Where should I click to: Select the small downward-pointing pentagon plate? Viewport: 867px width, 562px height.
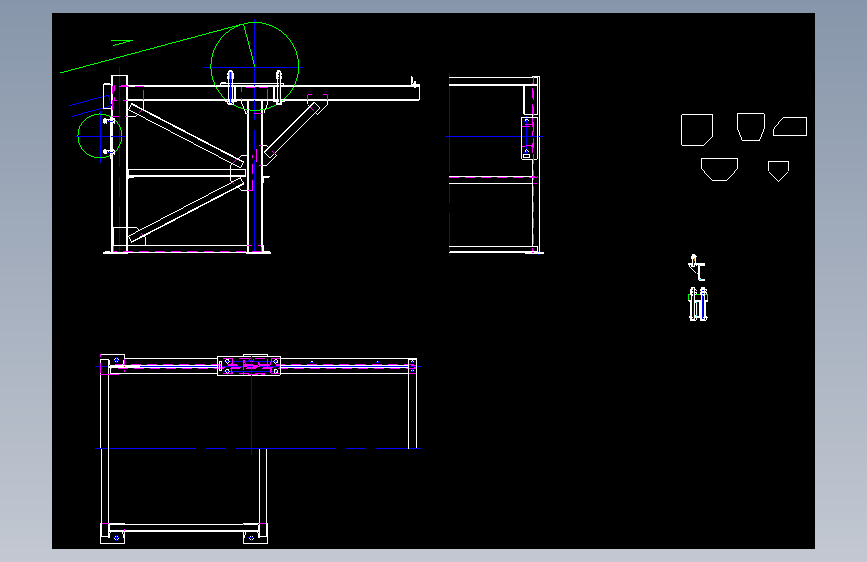779,171
